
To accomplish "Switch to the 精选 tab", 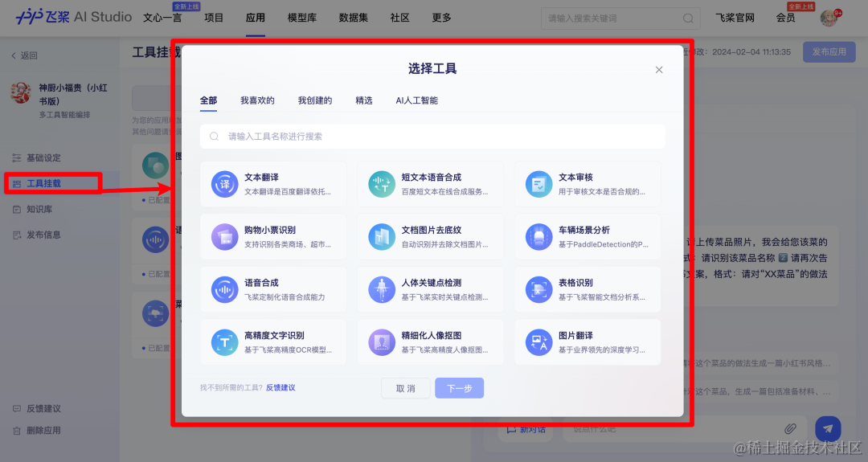I will coord(364,100).
